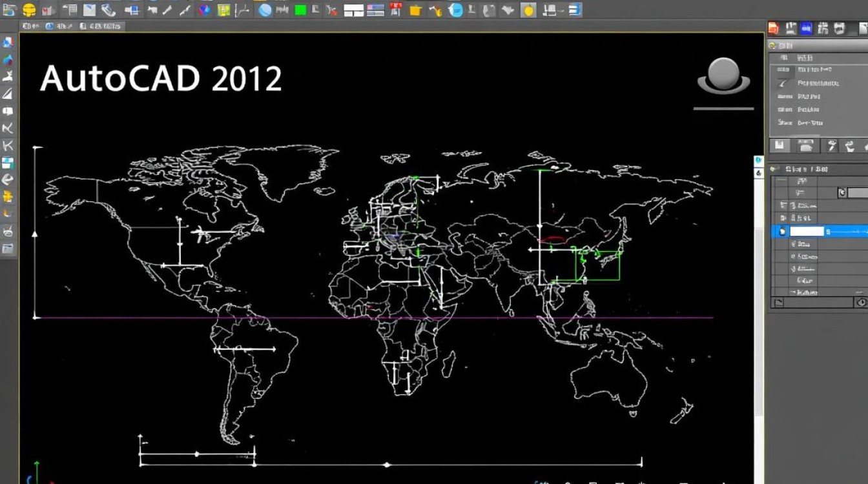The width and height of the screenshot is (868, 484).
Task: Click the blue sphere icon in top toolbar
Action: click(x=265, y=10)
